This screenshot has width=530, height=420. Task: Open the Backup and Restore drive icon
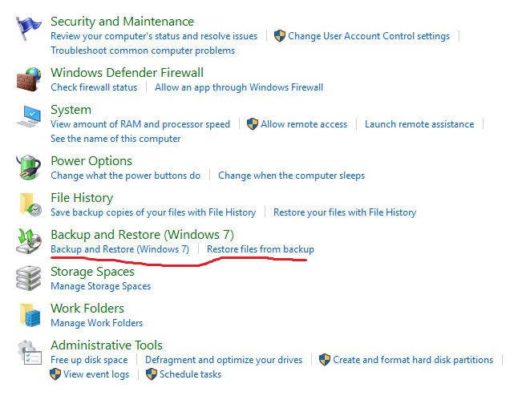click(x=30, y=241)
